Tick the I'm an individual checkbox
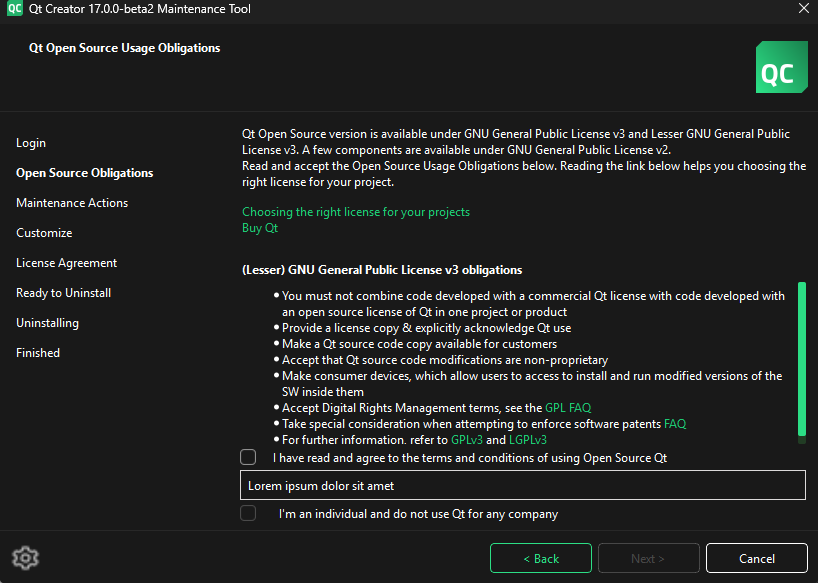The width and height of the screenshot is (818, 583). (x=248, y=513)
